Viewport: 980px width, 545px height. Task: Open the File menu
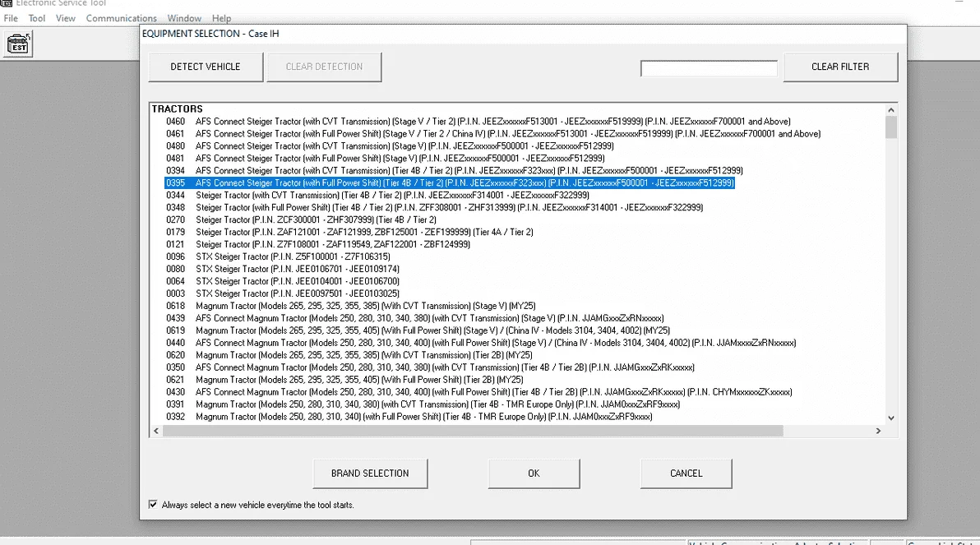pyautogui.click(x=10, y=18)
